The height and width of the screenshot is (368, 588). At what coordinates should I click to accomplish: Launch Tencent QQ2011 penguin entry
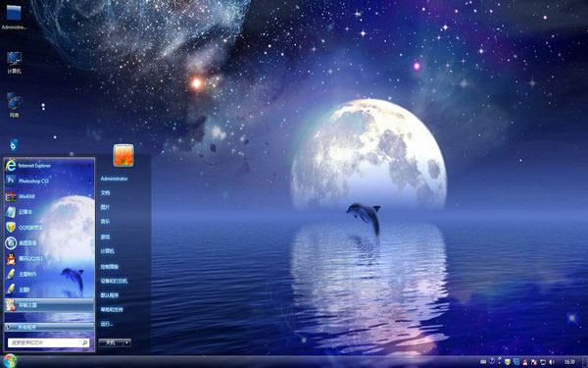(x=49, y=258)
